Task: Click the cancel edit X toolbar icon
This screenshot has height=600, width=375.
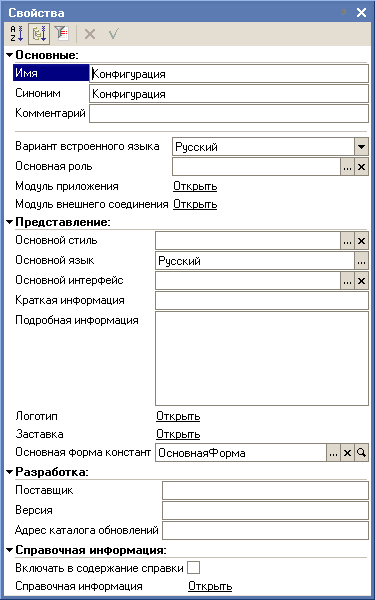Action: 90,34
